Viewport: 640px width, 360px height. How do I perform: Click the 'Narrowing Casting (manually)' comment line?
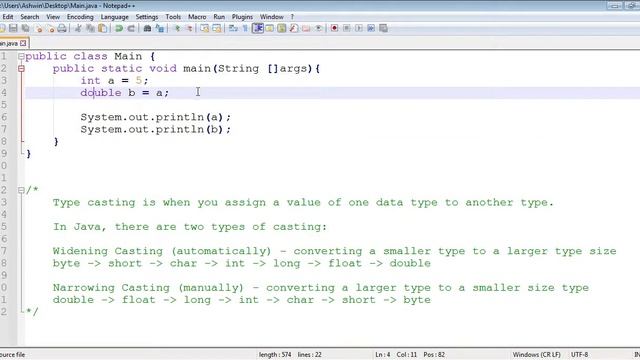point(321,287)
